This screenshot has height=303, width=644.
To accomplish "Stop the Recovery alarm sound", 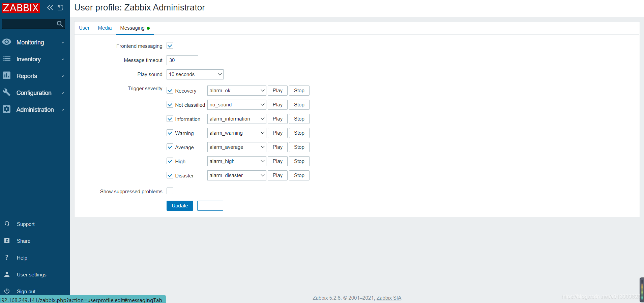I will [299, 91].
